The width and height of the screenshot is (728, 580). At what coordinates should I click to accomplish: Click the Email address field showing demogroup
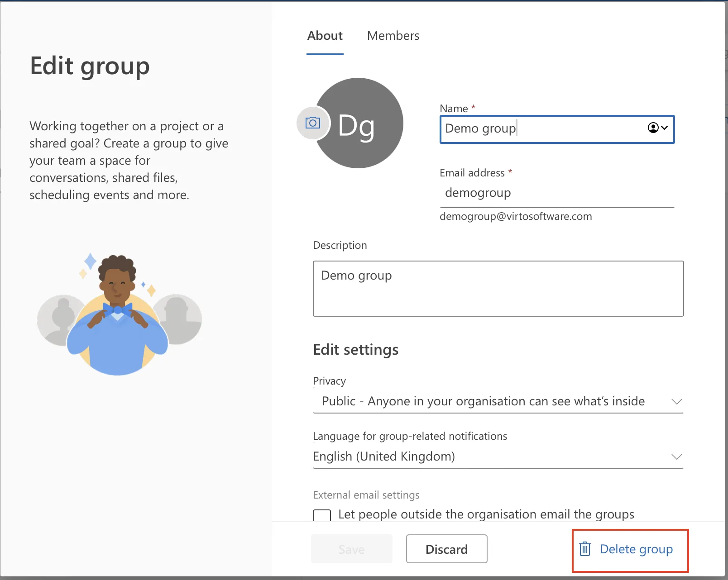click(x=521, y=192)
